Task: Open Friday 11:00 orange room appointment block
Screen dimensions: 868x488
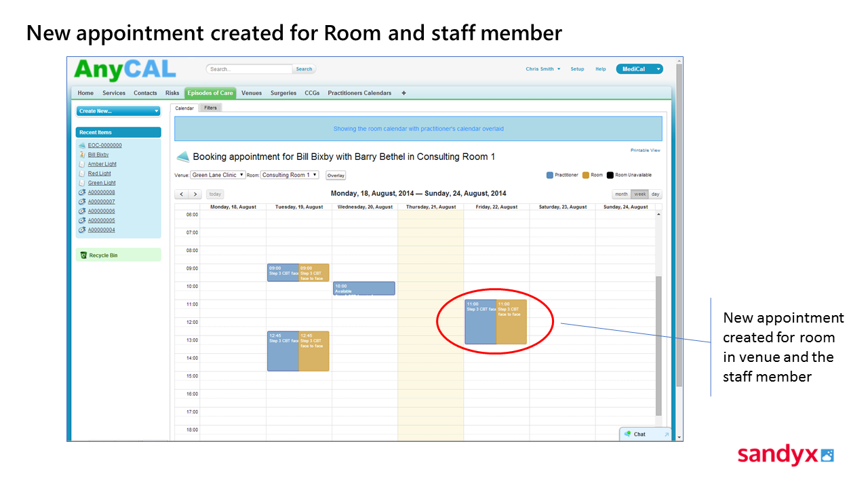Action: tap(511, 322)
